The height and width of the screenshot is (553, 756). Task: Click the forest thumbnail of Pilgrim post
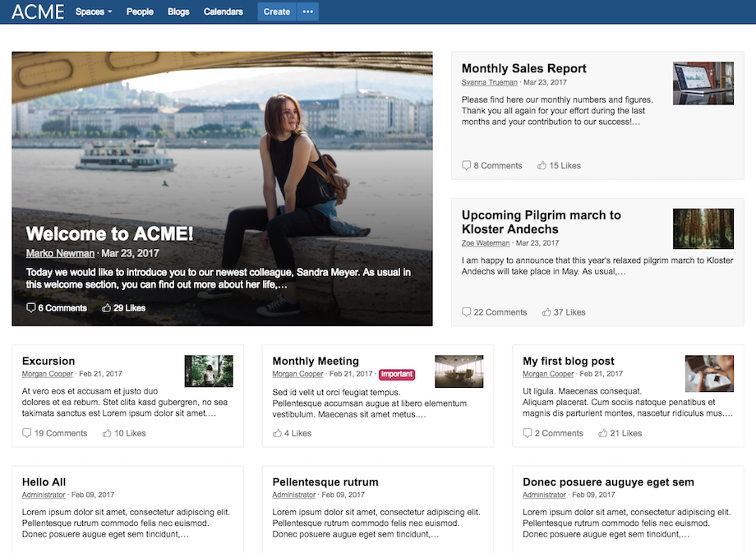coord(703,228)
